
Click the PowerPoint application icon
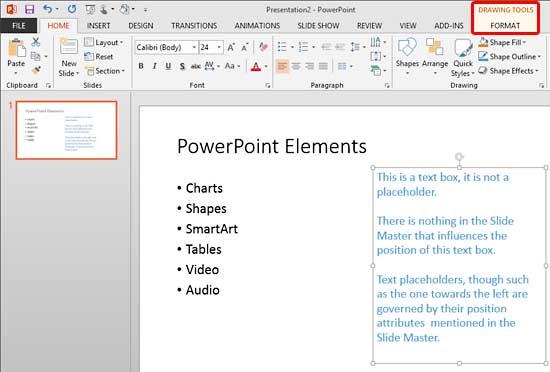[x=12, y=9]
